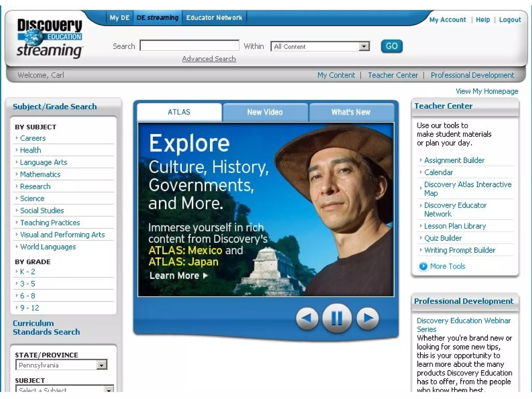Open the Educator Network top tab
This screenshot has width=532, height=399.
point(214,18)
